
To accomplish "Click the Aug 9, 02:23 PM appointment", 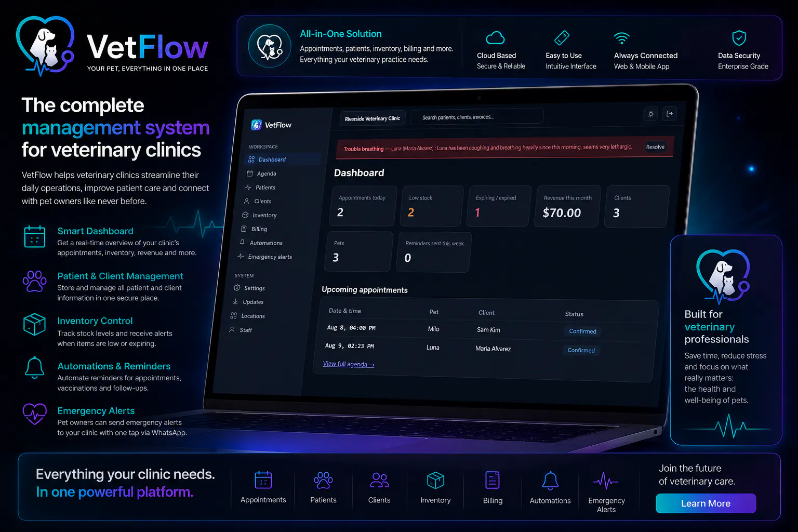I will 350,346.
